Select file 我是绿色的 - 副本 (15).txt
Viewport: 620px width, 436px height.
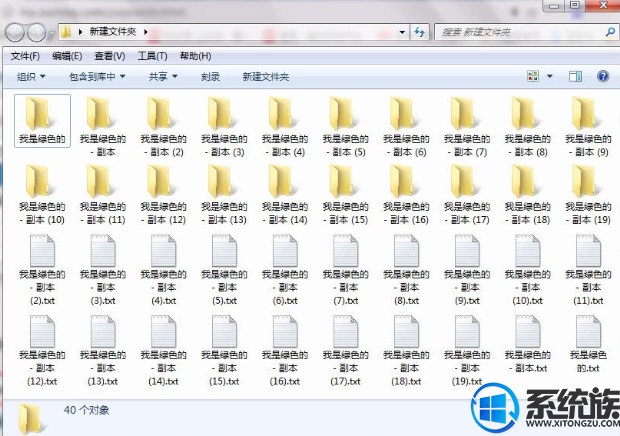click(x=224, y=350)
